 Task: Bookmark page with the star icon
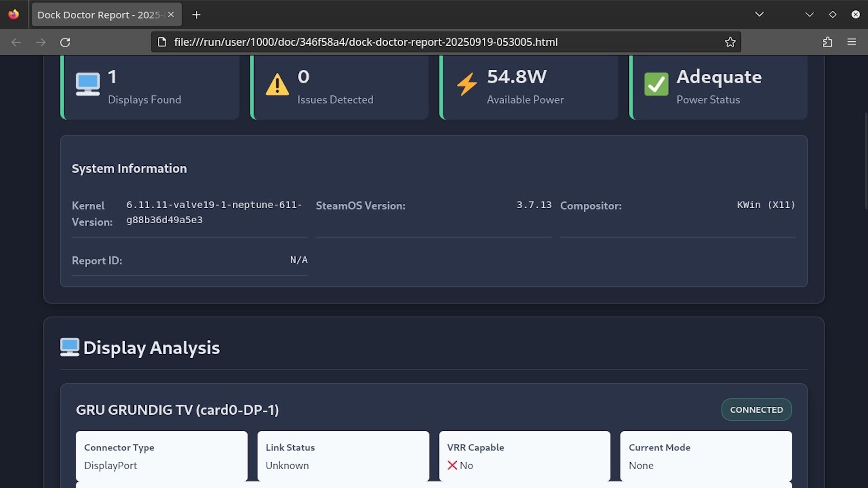[x=730, y=42]
